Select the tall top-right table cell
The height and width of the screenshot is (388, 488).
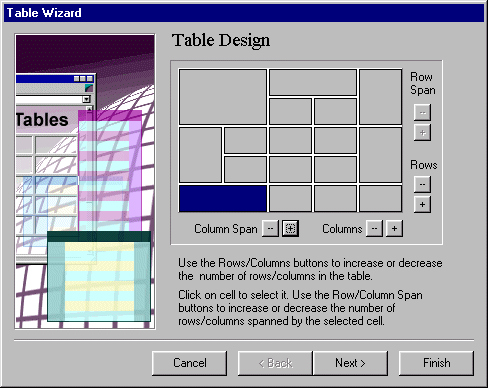(x=380, y=97)
